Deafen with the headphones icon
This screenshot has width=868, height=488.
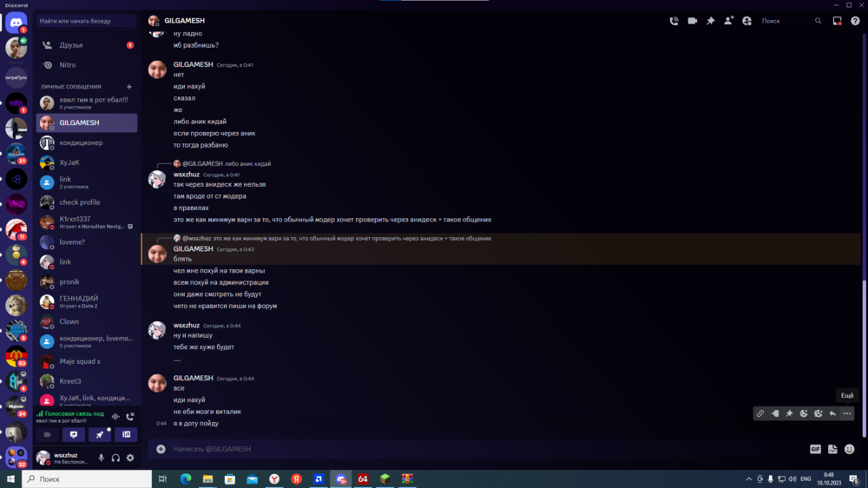point(115,458)
